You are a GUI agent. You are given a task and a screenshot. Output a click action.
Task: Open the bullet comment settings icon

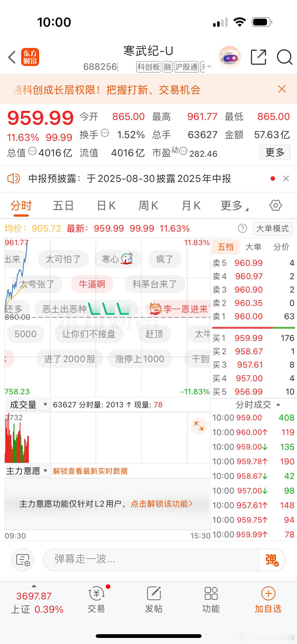point(23,560)
